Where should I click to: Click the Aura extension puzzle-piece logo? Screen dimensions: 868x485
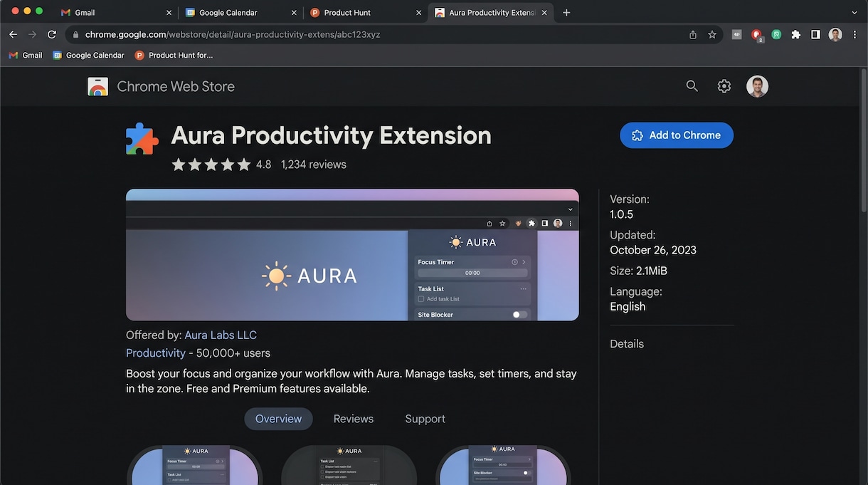click(142, 138)
